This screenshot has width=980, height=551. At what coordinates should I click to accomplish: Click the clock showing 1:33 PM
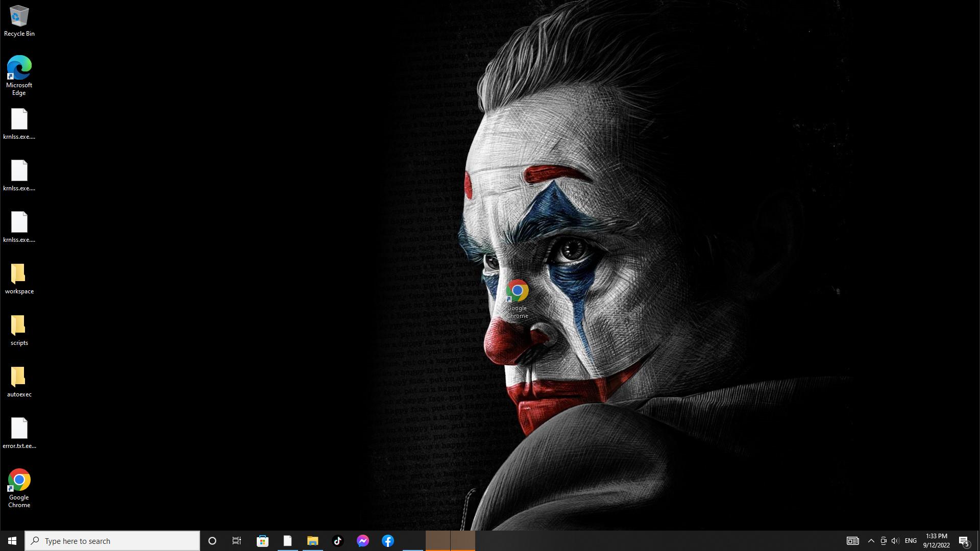tap(936, 541)
